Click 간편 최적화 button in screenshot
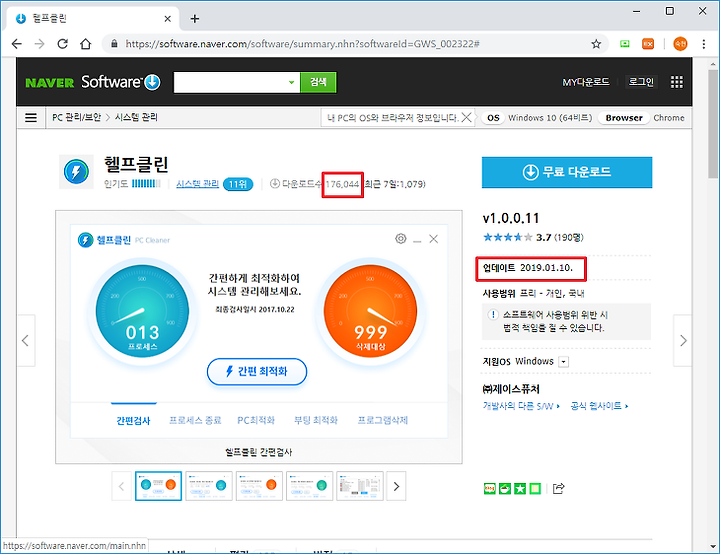720x554 pixels. [257, 372]
